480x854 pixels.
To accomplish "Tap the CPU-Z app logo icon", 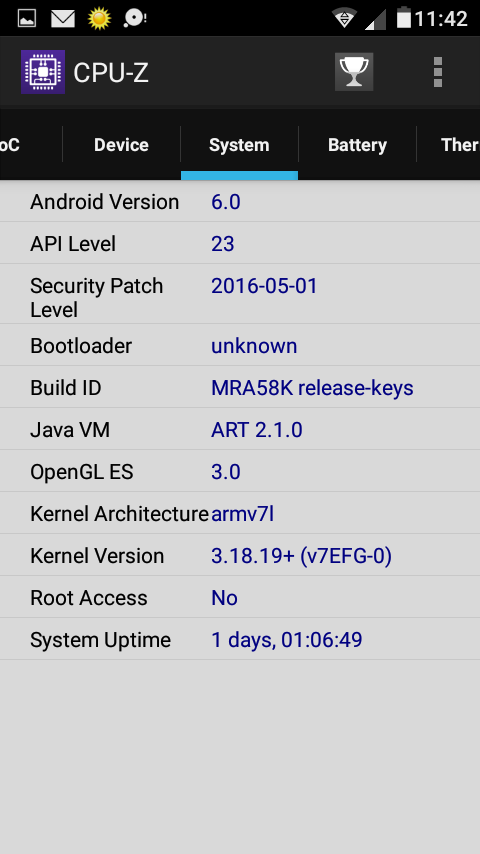I will click(x=43, y=72).
